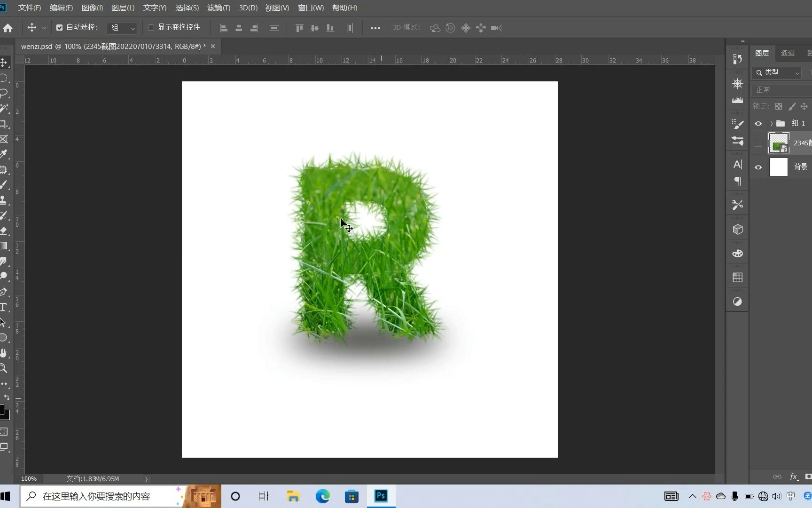Open the 滤镜 menu
This screenshot has width=812, height=508.
tap(218, 8)
